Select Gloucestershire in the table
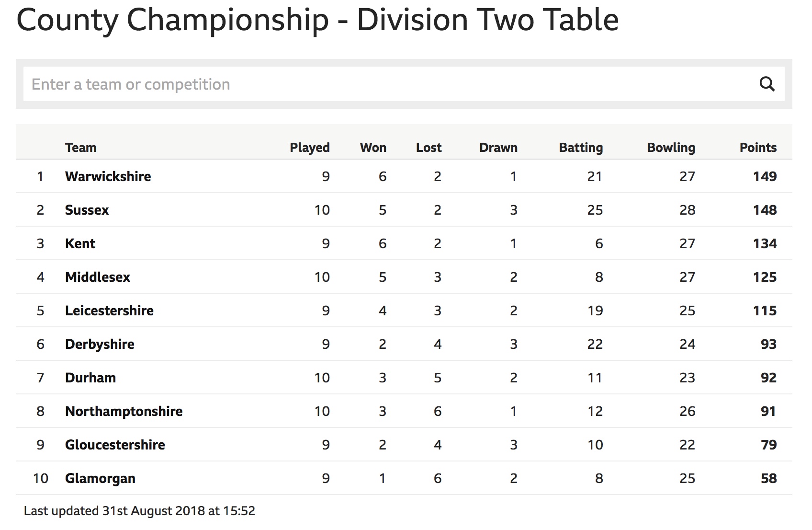 click(115, 445)
